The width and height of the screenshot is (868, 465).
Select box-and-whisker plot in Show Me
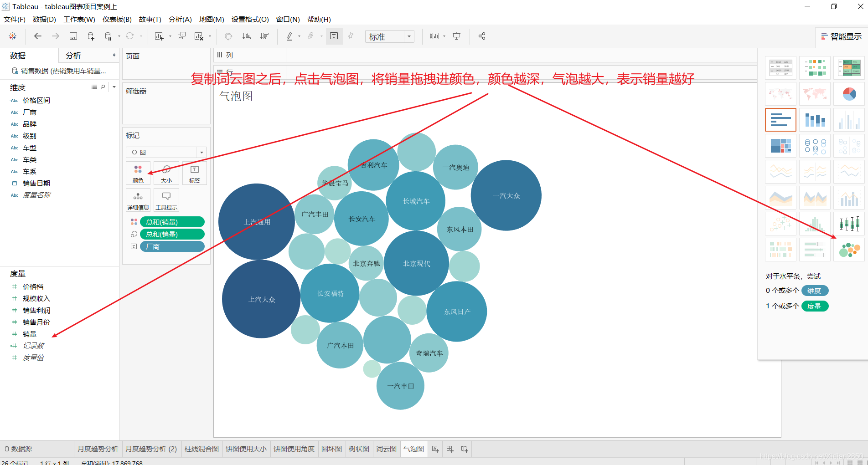coord(849,224)
